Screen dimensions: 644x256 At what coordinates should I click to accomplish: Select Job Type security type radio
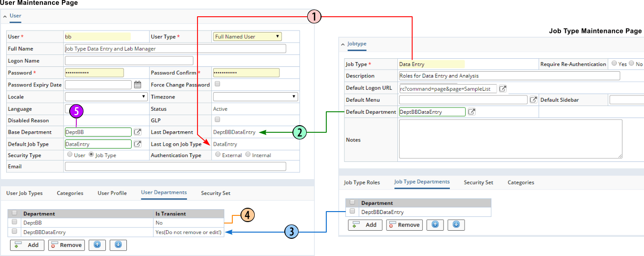click(x=91, y=154)
